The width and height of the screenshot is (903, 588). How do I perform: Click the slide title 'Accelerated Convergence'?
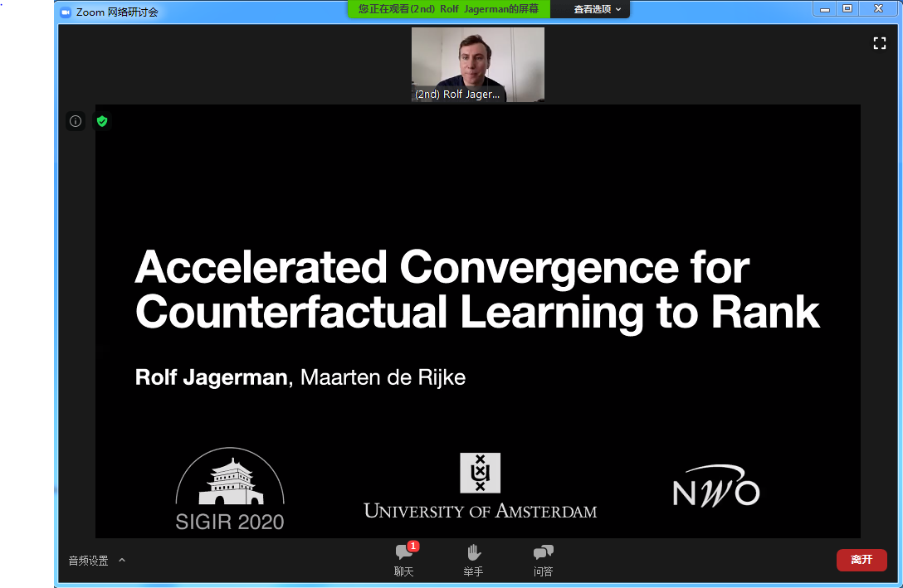coord(442,267)
